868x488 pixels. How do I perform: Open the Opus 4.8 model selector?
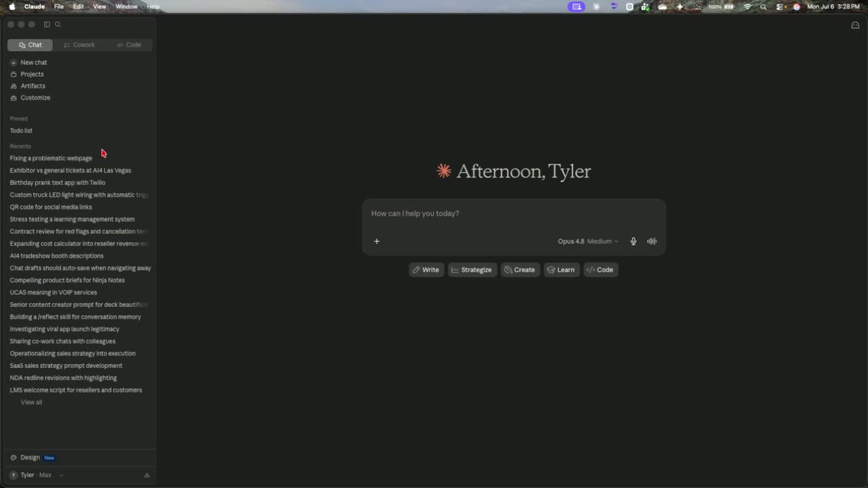[x=588, y=241]
